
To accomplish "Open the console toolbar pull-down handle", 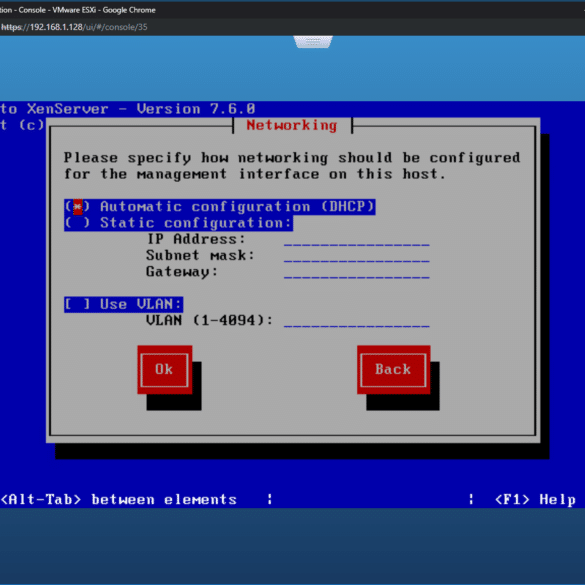I will [313, 42].
